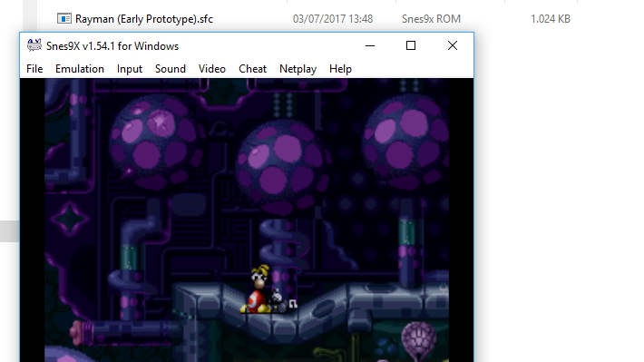Click the 1.024 KB file size text
The width and height of the screenshot is (644, 362).
[x=551, y=19]
